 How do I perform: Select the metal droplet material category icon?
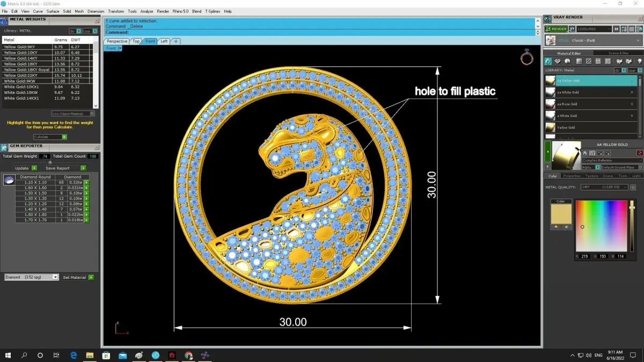tap(548, 62)
